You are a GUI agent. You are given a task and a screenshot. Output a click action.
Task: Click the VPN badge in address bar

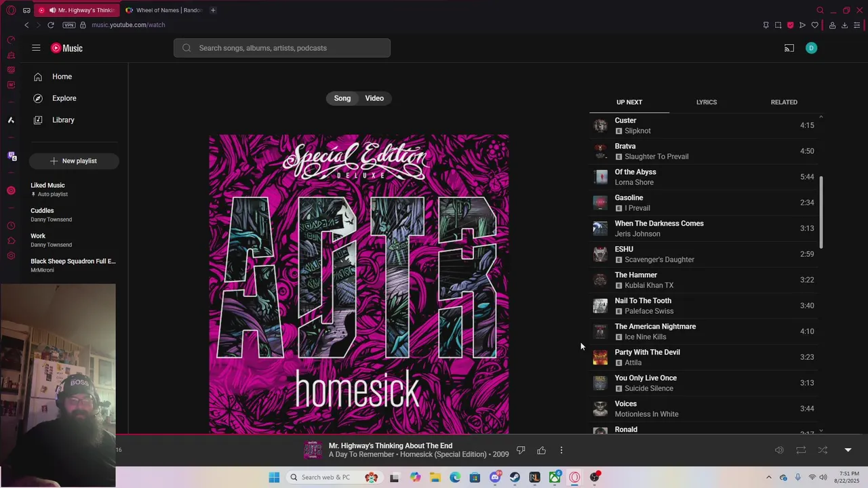pos(68,25)
